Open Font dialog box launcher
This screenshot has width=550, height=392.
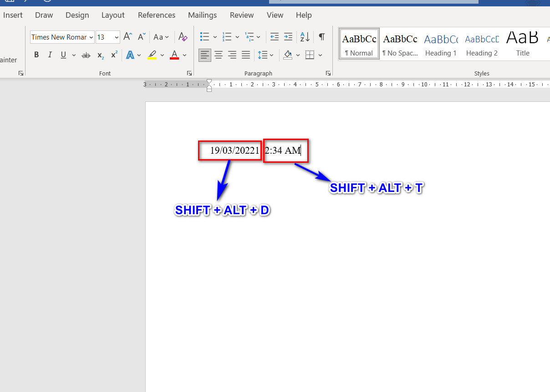point(189,73)
